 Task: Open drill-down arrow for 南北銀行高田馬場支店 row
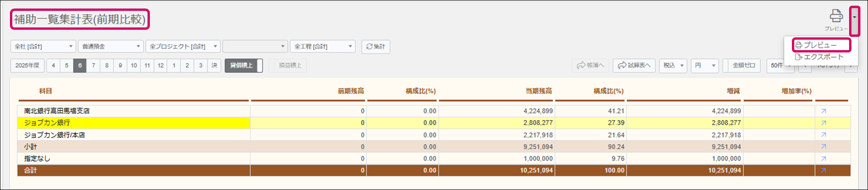(x=823, y=111)
